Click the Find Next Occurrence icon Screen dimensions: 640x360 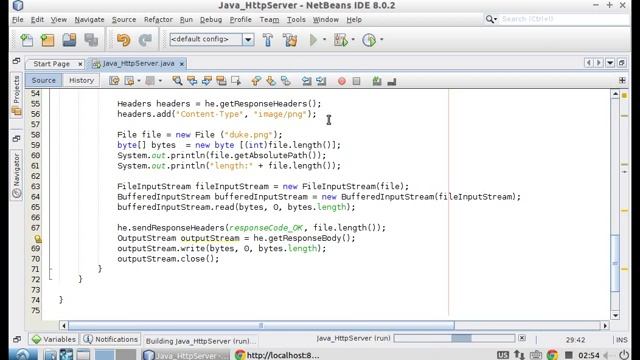(x=207, y=81)
